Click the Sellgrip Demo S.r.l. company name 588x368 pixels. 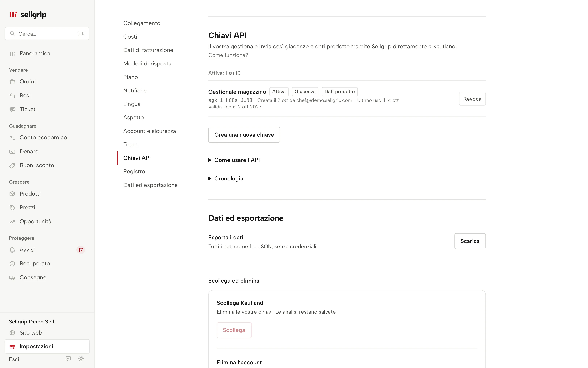[32, 321]
